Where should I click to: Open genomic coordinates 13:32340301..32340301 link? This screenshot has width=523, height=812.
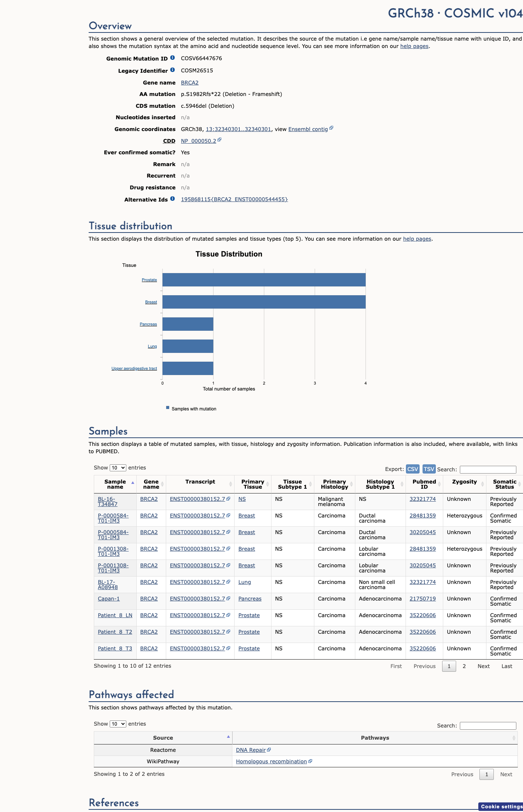(238, 129)
